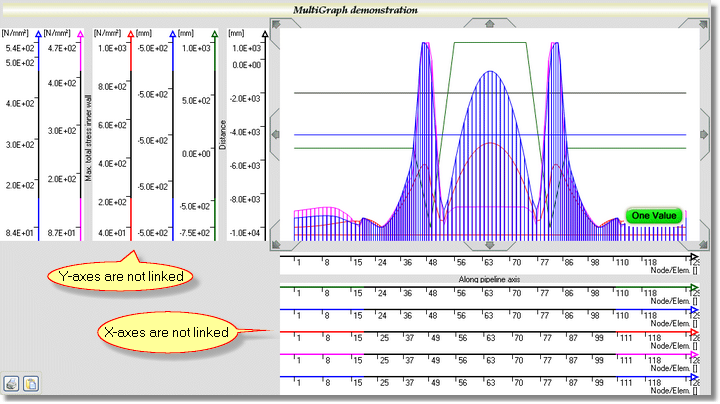The width and height of the screenshot is (720, 404).
Task: Click the 'Along pipeline axis' X-axis label
Action: pyautogui.click(x=486, y=280)
